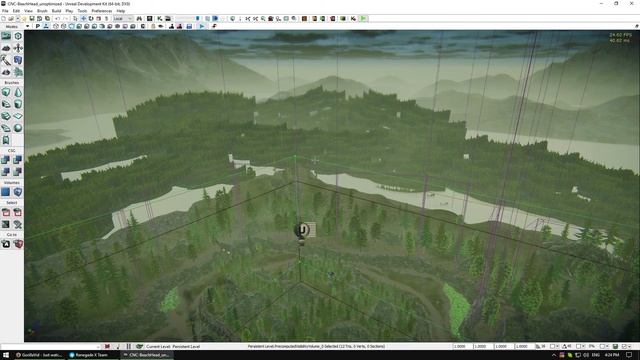
Task: Undo the last action
Action: 58,19
